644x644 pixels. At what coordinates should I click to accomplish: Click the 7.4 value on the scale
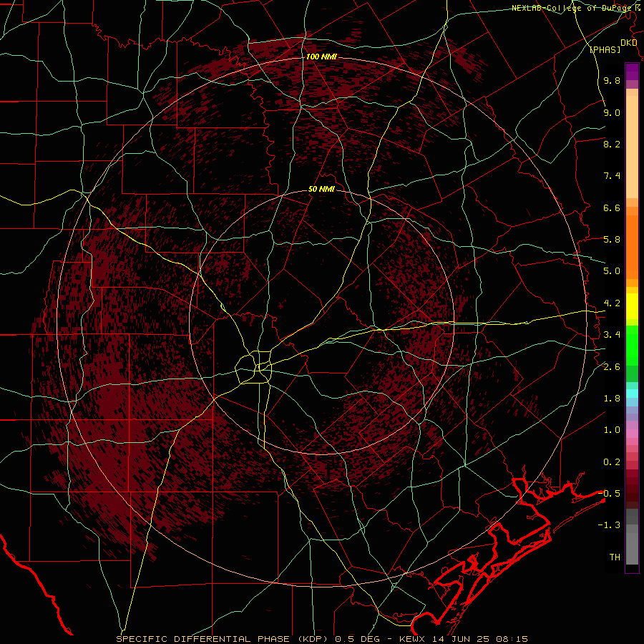(x=612, y=176)
